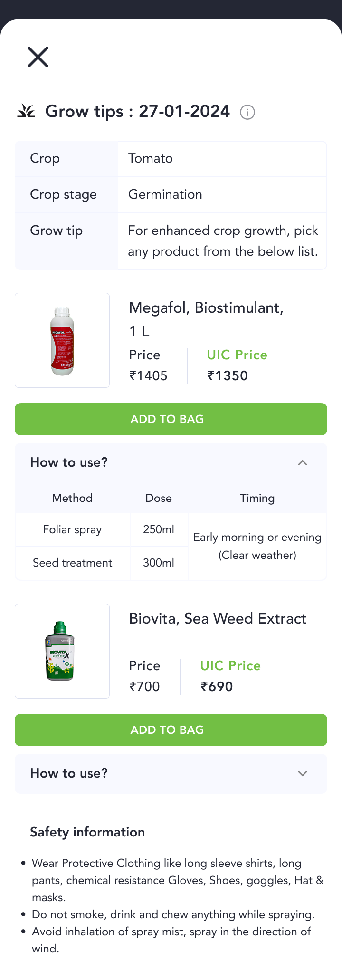Click the Biovita, Sea Weed Extract title
Screen dimensions: 342x980
[x=218, y=619]
